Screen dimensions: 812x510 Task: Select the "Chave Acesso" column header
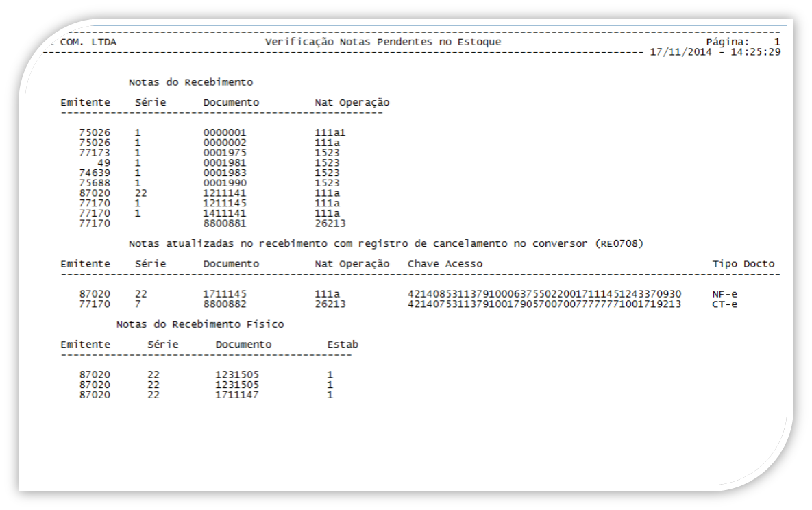point(445,264)
